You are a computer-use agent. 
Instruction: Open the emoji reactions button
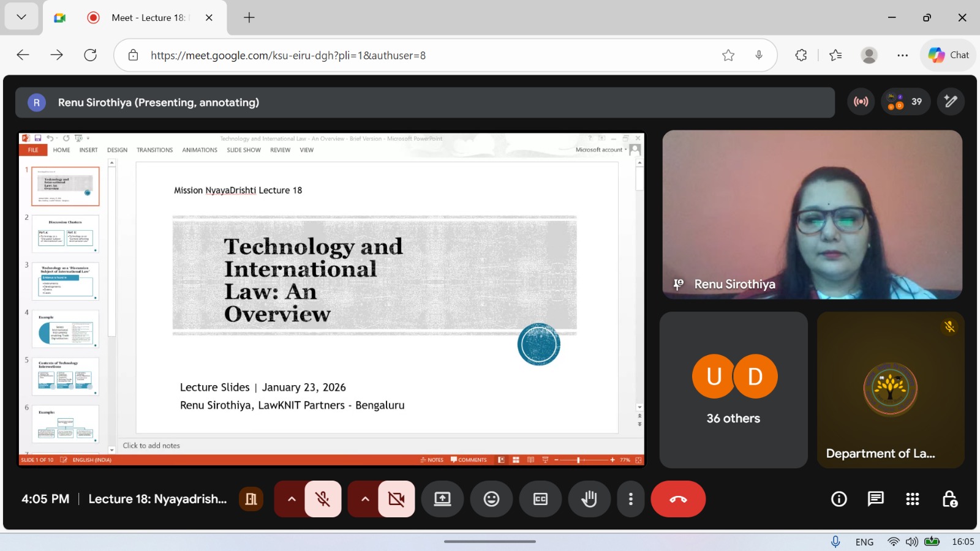point(491,499)
